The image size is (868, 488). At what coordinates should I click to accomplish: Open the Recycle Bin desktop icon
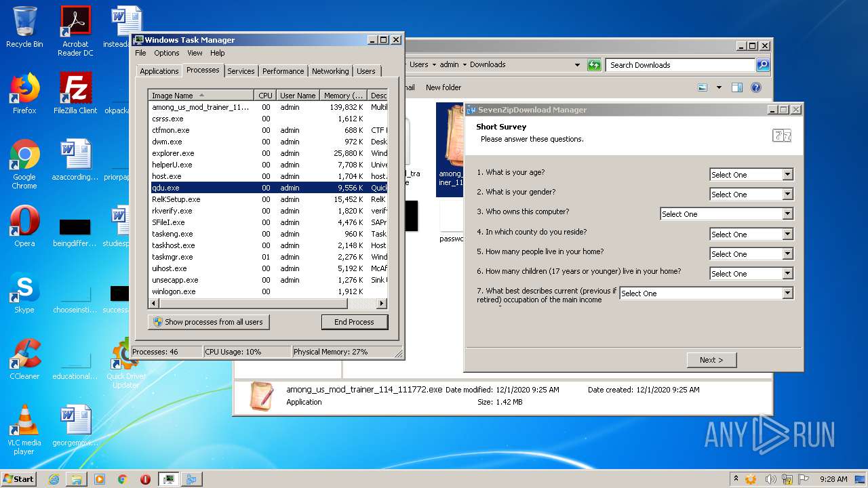[x=24, y=27]
